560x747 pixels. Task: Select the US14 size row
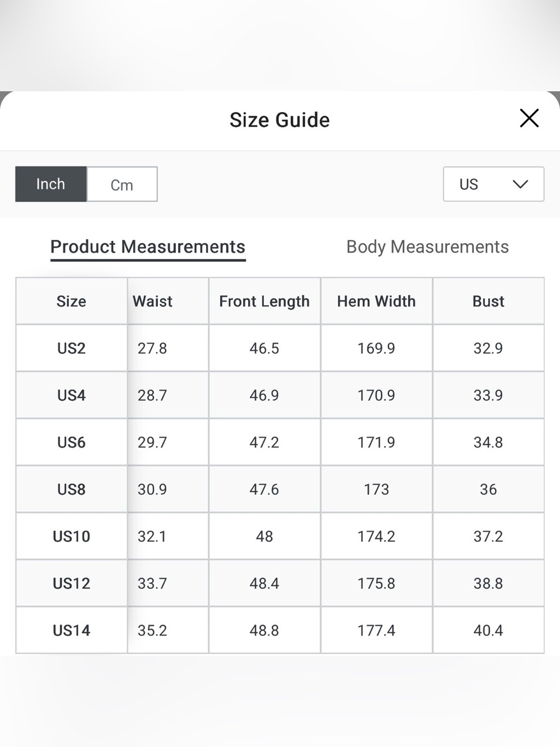click(x=280, y=630)
